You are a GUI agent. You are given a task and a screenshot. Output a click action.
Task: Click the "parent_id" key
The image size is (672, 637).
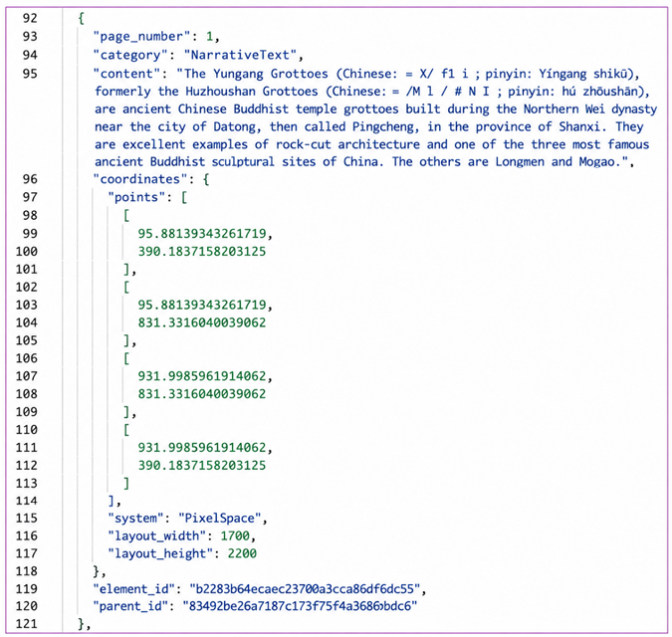pyautogui.click(x=130, y=606)
